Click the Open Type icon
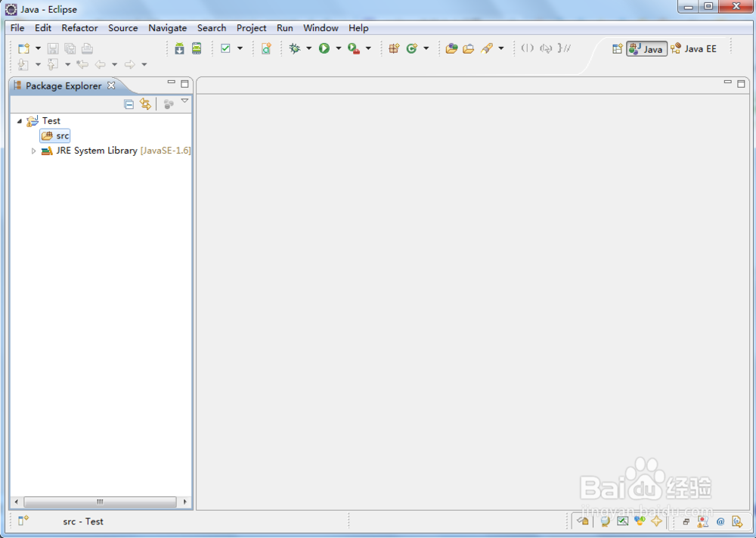This screenshot has width=756, height=538. (452, 48)
